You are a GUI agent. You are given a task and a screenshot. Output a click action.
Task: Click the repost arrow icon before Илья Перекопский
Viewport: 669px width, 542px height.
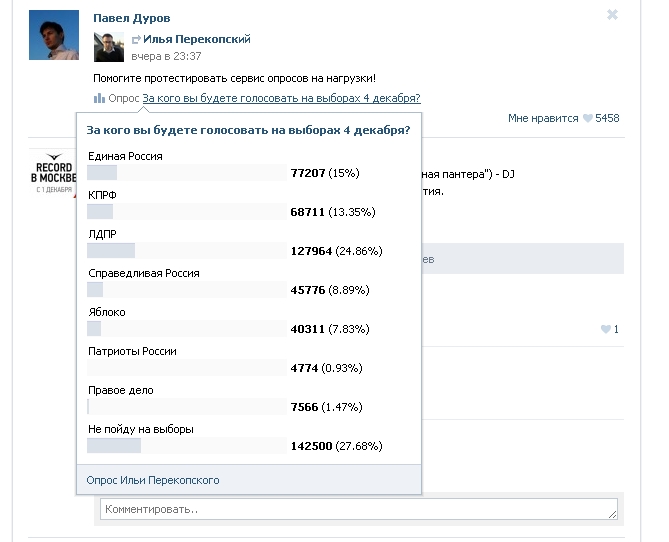(136, 40)
